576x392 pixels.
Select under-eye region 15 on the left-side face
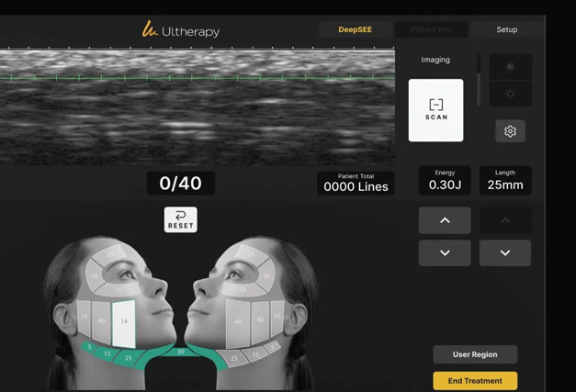pos(119,290)
